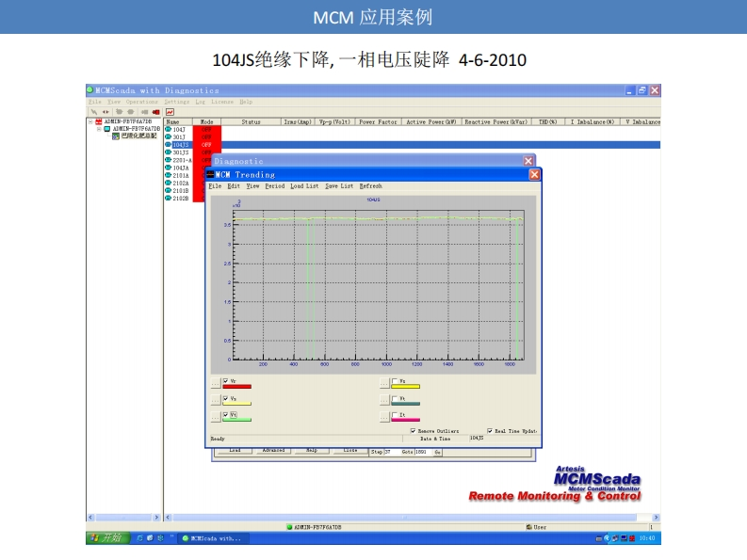Open the Load List menu
This screenshot has width=747, height=560.
coord(304,186)
